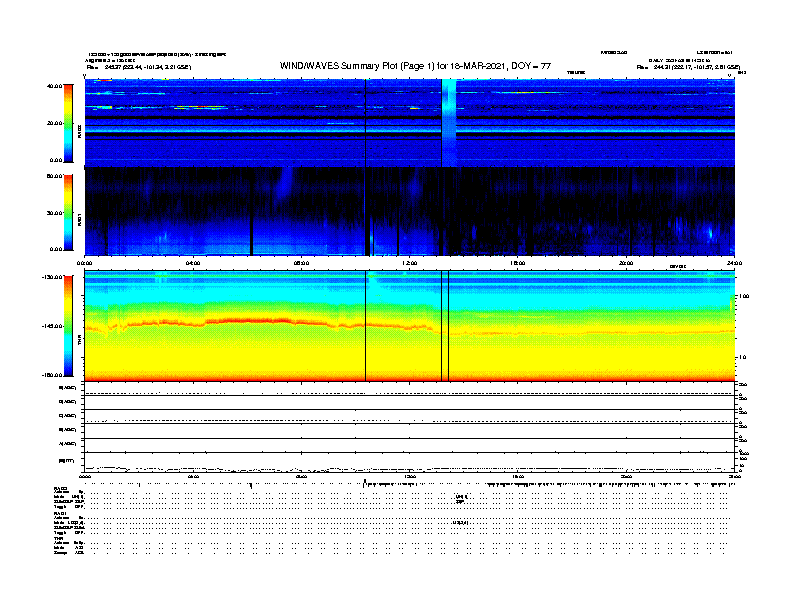Select the -145.00 label on TNR scale
This screenshot has height=612, width=792.
(52, 326)
